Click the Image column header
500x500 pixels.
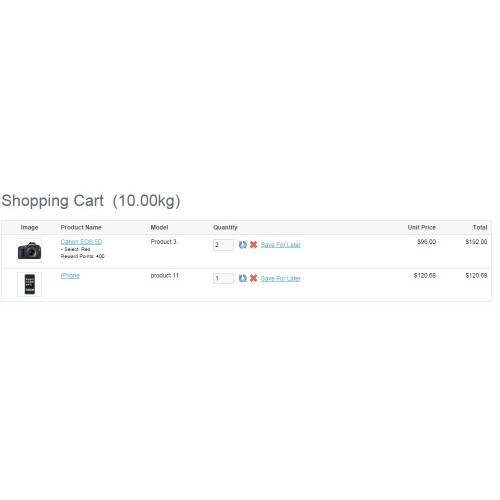[29, 227]
